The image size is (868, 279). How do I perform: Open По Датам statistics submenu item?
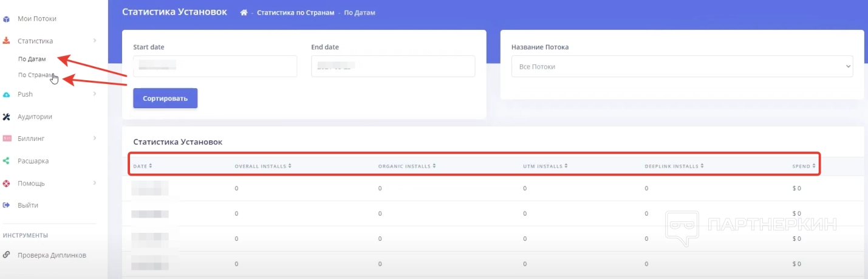coord(32,59)
